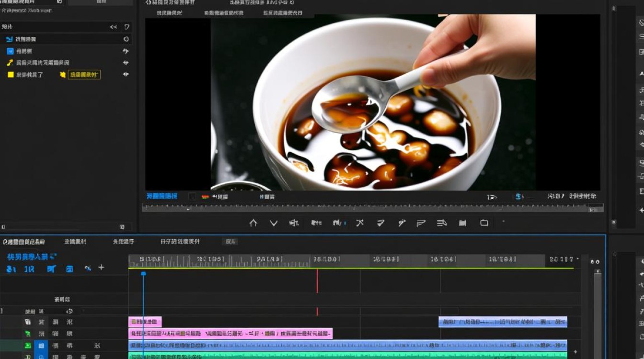
Task: Click the filled film-strip icon in monitor controls
Action: [x=462, y=223]
